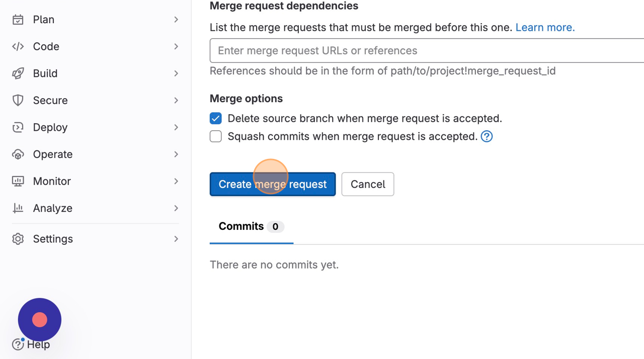Expand the Operate menu chevron

[x=176, y=154]
